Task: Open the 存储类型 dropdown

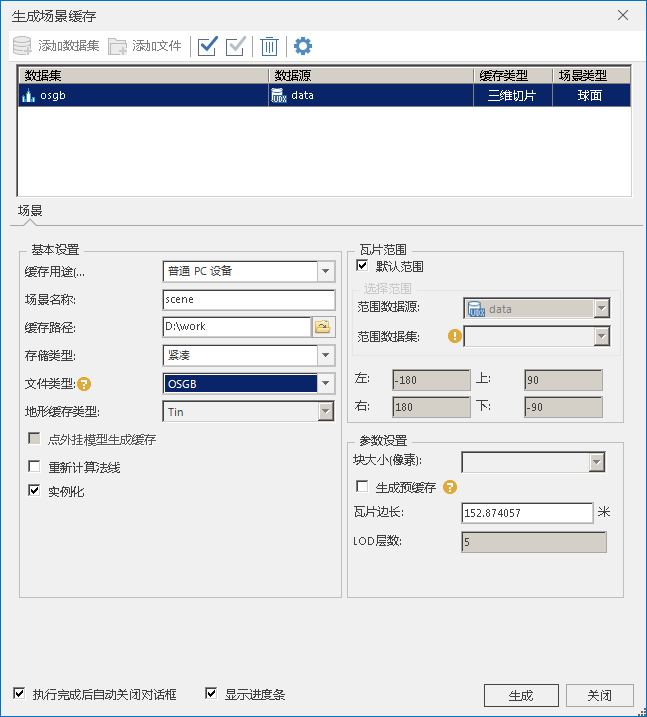Action: point(325,355)
